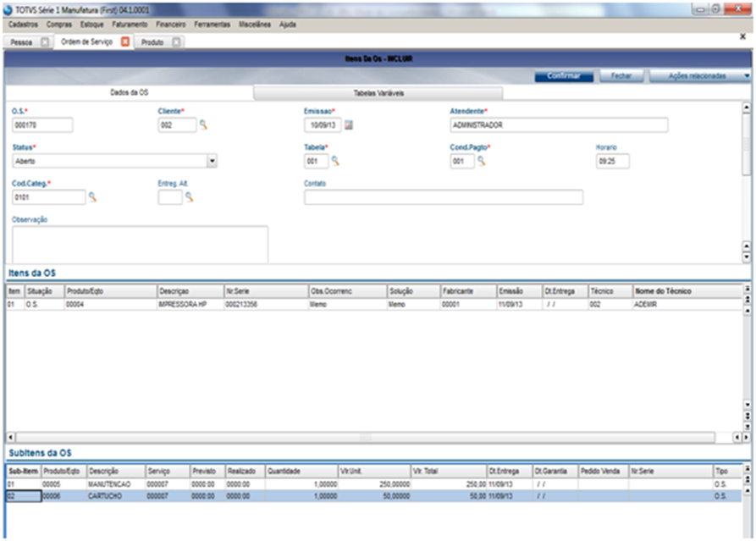Click the Observação text area

[x=140, y=245]
